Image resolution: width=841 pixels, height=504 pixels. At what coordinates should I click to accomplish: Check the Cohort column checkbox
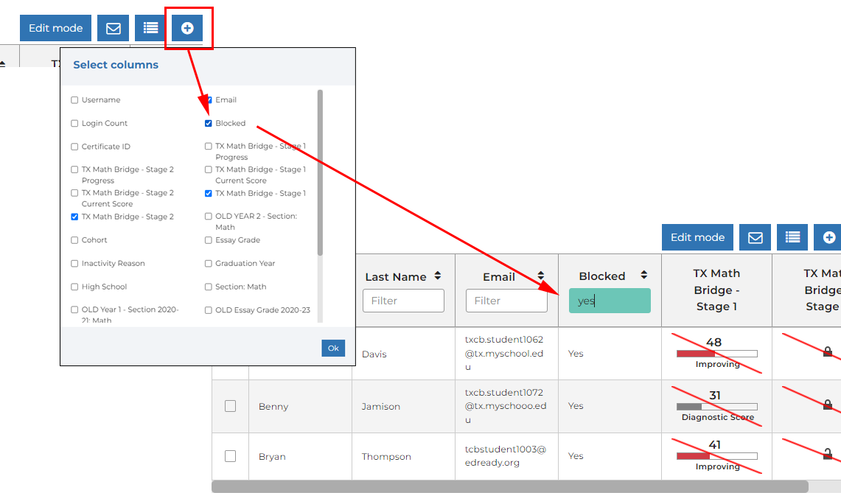[74, 239]
